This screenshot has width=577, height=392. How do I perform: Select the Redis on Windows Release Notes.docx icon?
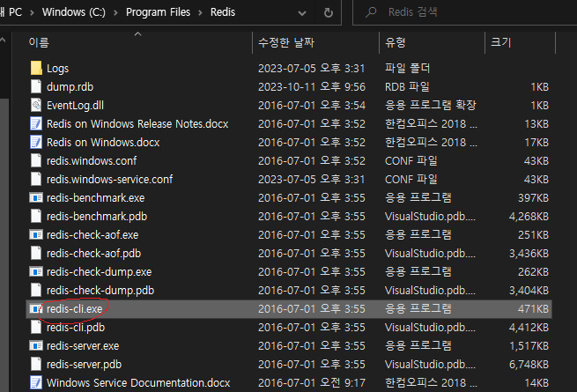click(36, 123)
